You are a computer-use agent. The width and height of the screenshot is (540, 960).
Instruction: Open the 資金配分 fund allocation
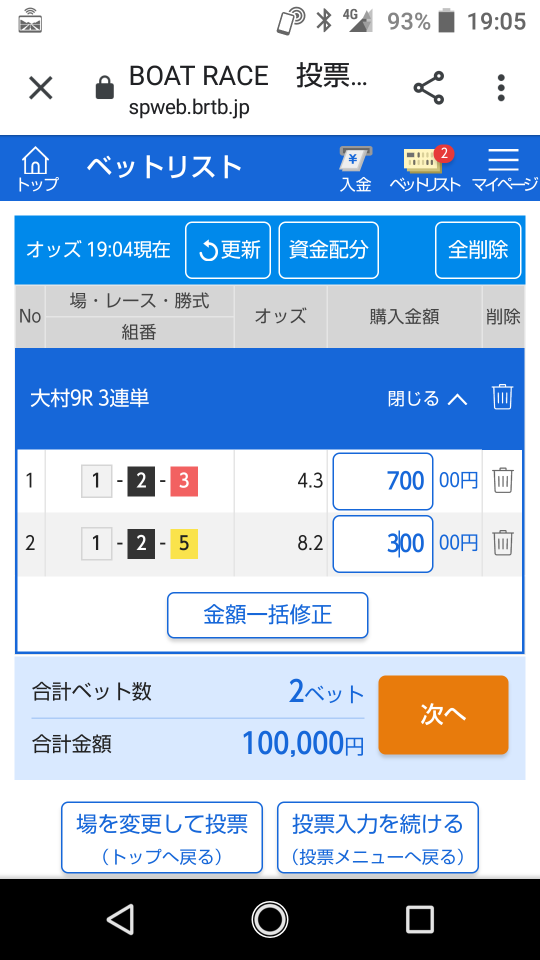[329, 250]
